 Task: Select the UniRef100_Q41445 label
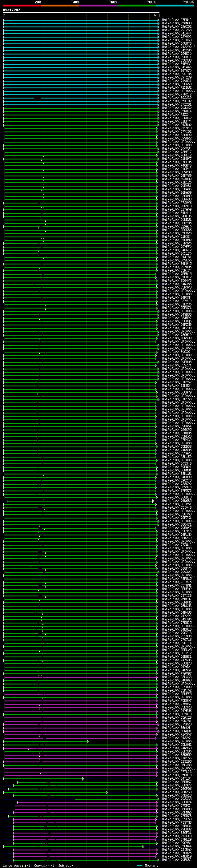[176, 67]
